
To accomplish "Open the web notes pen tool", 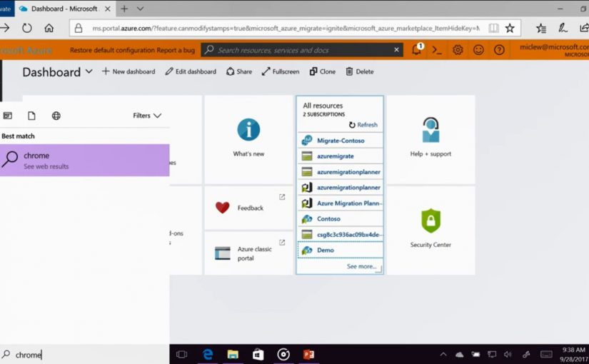I will click(x=563, y=28).
